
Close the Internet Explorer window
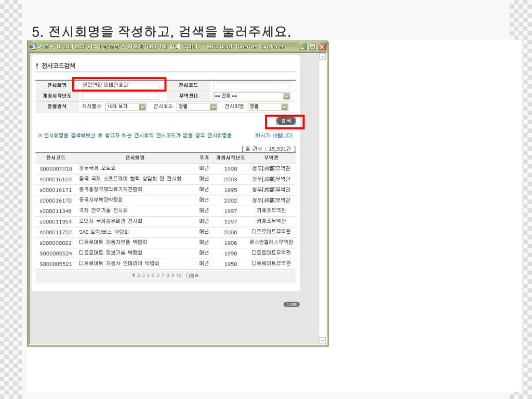tap(322, 46)
